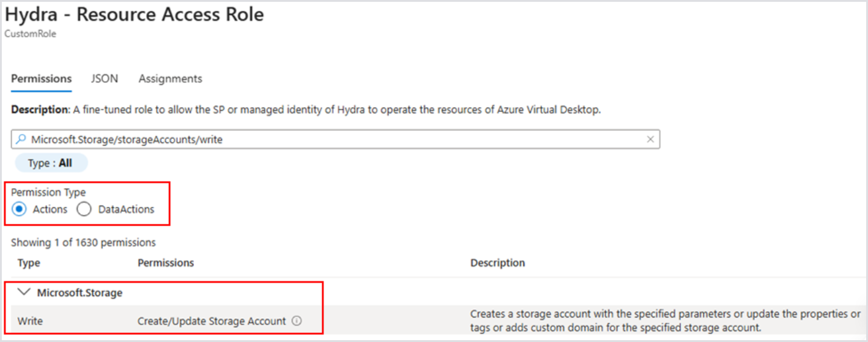Select the Actions radio button
868x342 pixels.
pos(19,209)
